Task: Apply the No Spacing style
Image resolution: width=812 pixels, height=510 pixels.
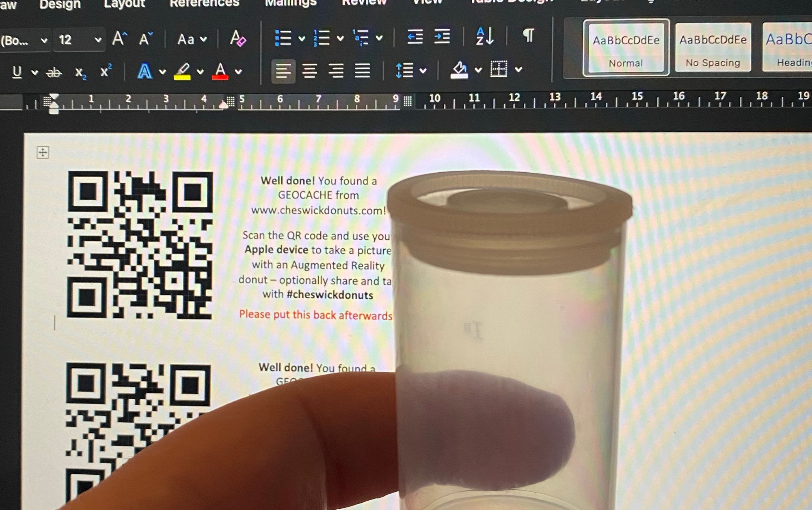Action: [x=713, y=48]
